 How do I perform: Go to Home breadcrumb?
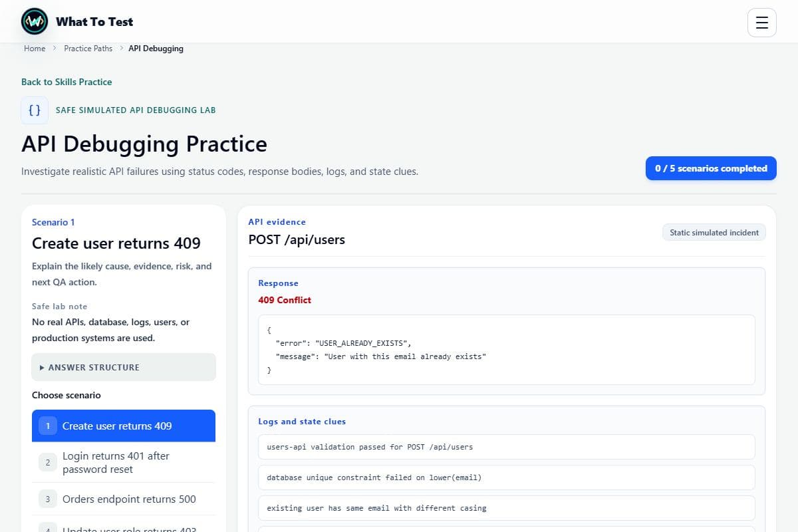pyautogui.click(x=35, y=49)
